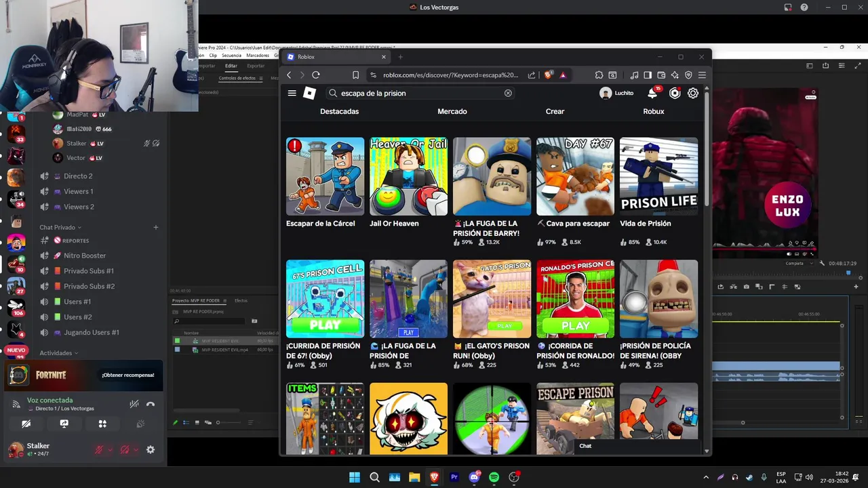Image resolution: width=868 pixels, height=488 pixels.
Task: Start a Discord activity
Action: (102, 424)
